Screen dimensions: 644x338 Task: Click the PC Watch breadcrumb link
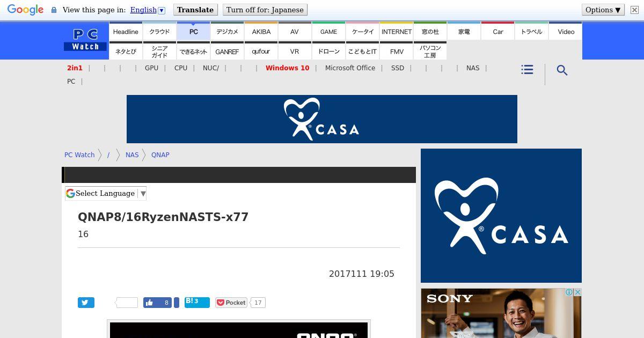(79, 155)
